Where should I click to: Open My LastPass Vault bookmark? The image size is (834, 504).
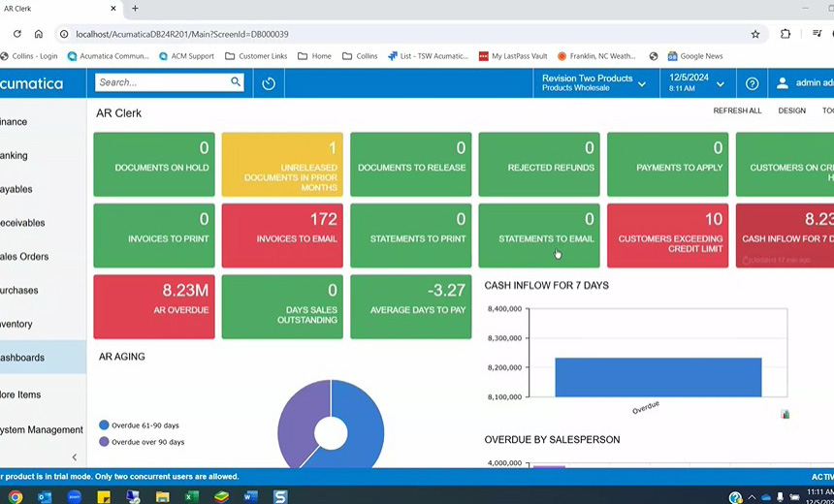513,56
